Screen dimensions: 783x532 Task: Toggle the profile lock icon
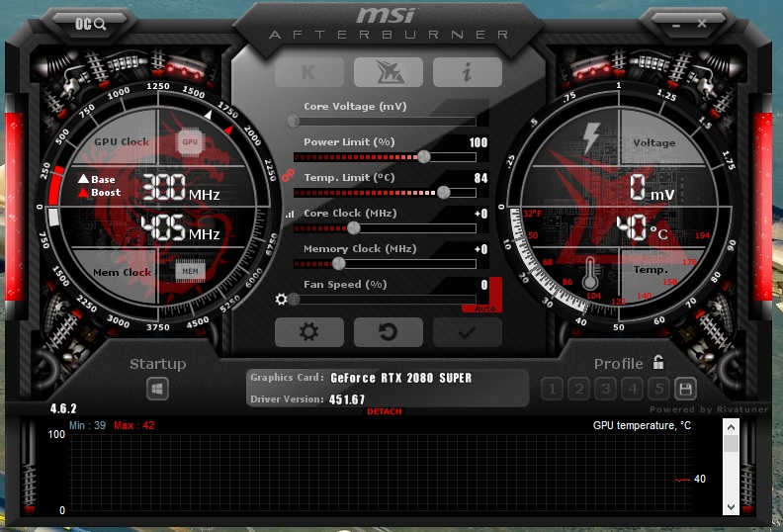click(658, 362)
